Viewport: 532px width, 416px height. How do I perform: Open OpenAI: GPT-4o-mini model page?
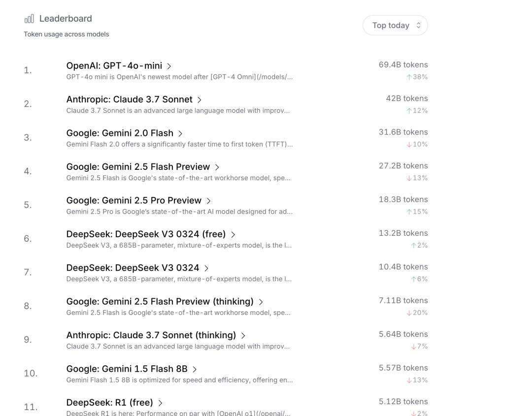point(114,66)
